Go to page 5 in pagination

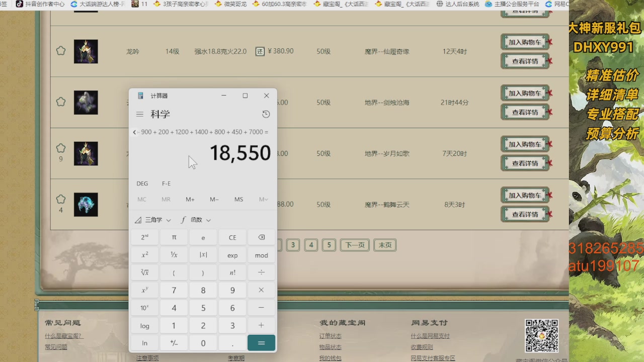[x=329, y=245]
